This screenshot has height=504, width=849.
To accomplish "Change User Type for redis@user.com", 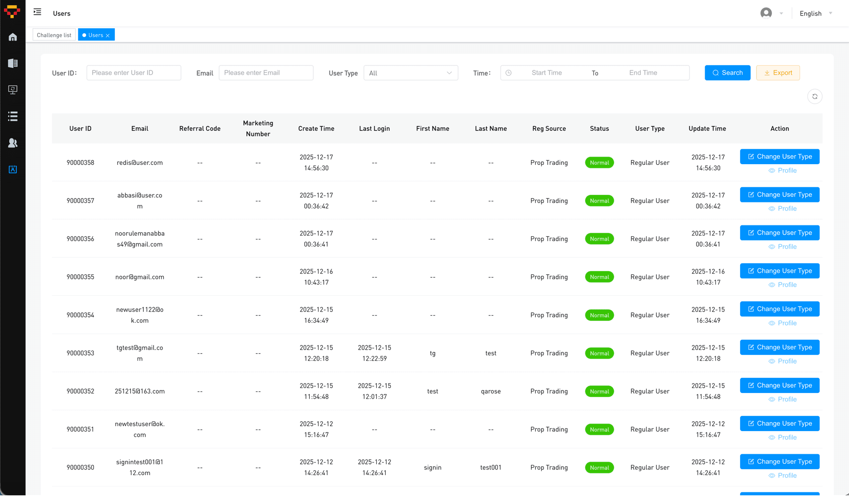I will point(779,157).
